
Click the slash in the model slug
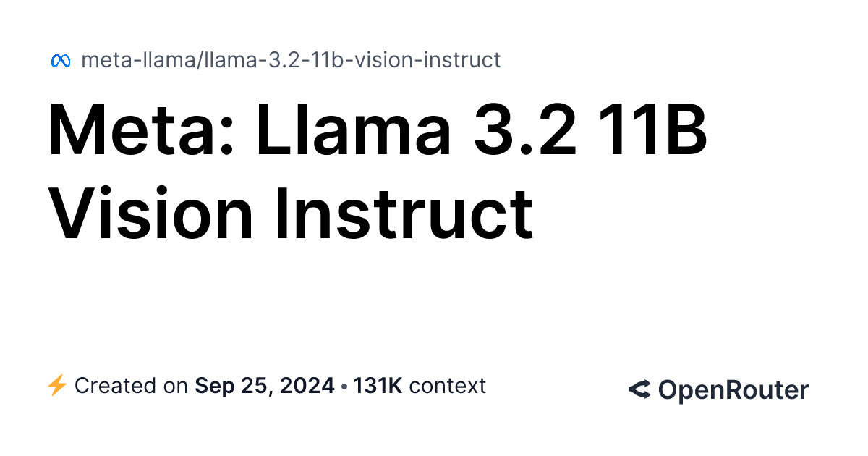click(200, 60)
